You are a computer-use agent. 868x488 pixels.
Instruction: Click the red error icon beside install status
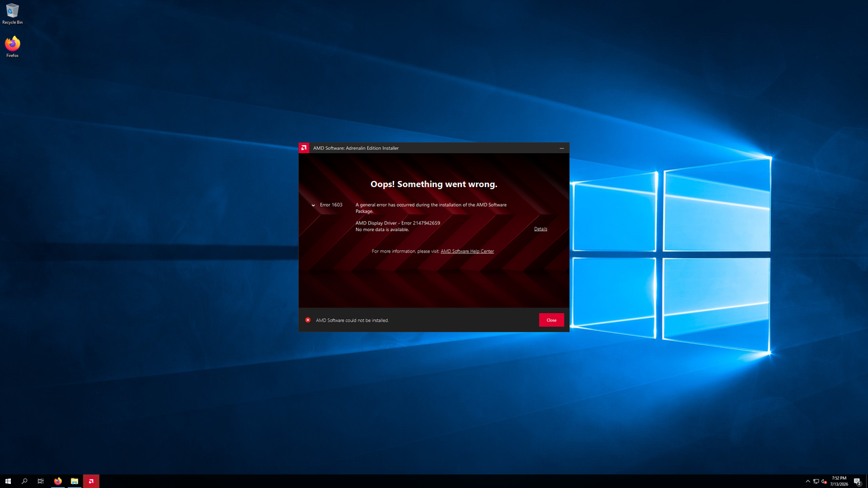click(x=308, y=320)
